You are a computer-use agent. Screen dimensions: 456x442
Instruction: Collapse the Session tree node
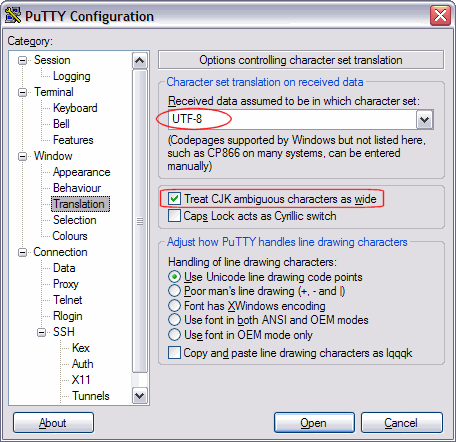coord(22,60)
